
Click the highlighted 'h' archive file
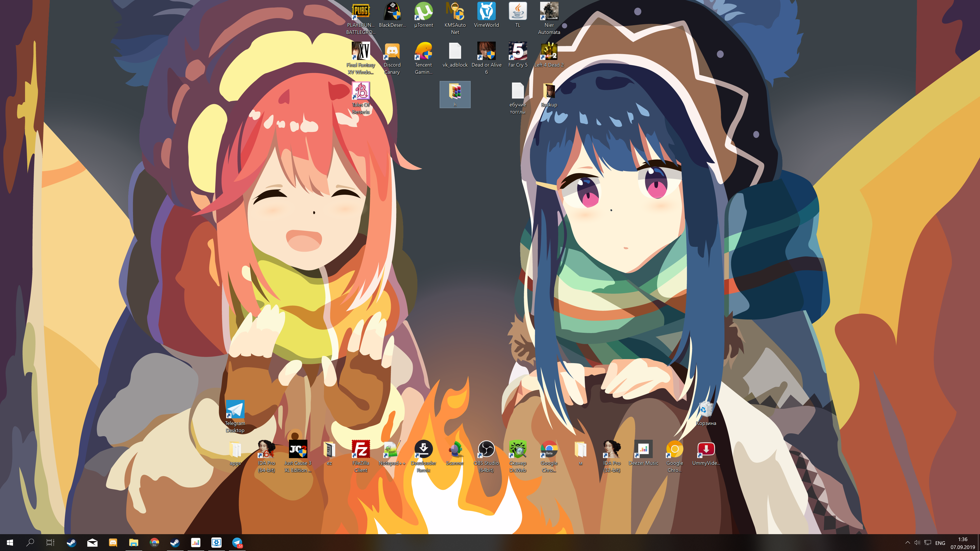455,95
